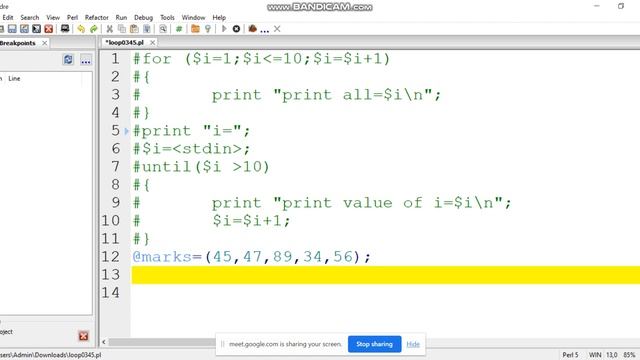Click line number 1 in gutter
This screenshot has height=360, width=640.
coord(116,59)
